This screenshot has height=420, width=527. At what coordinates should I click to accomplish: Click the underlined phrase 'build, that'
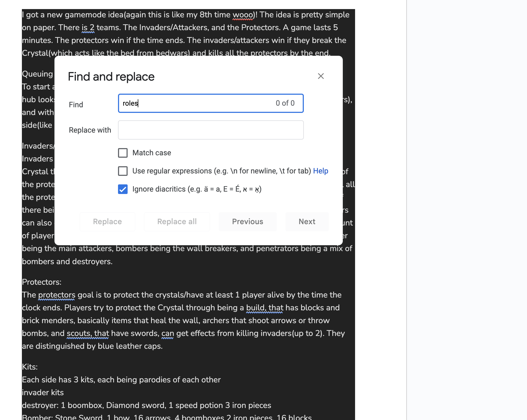(265, 308)
